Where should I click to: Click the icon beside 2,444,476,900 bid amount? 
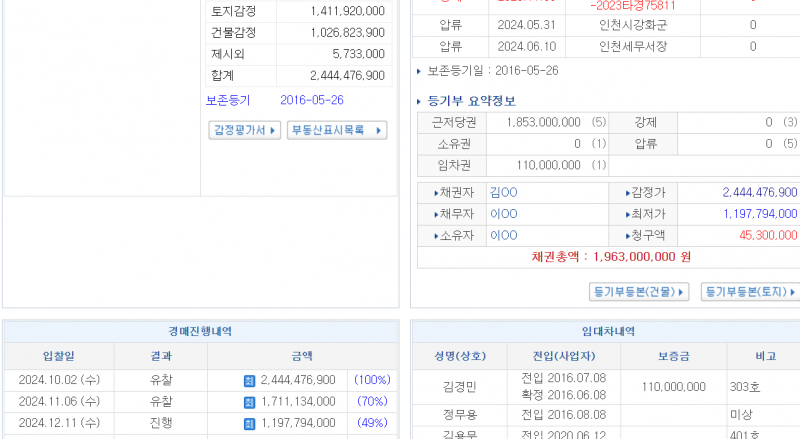[249, 380]
